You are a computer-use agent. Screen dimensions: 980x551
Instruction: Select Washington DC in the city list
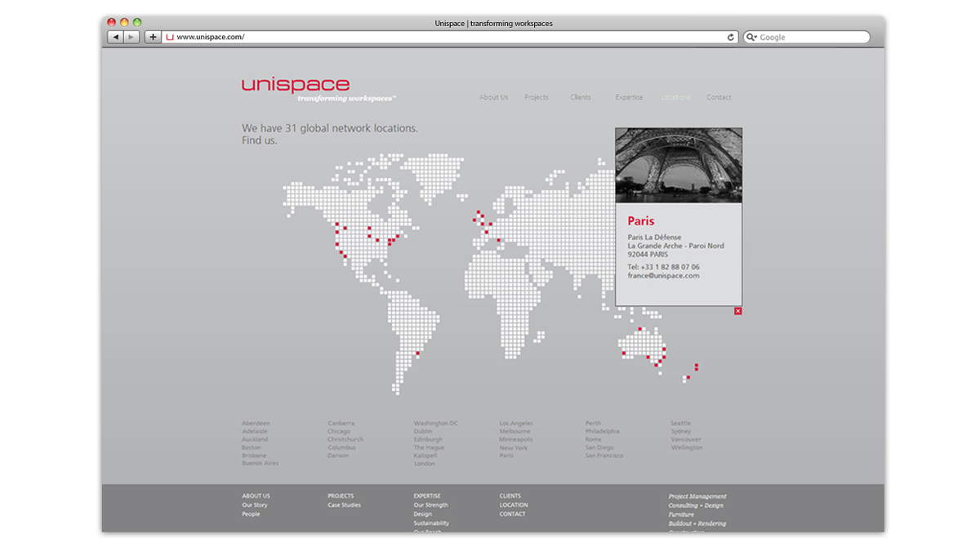(x=436, y=423)
